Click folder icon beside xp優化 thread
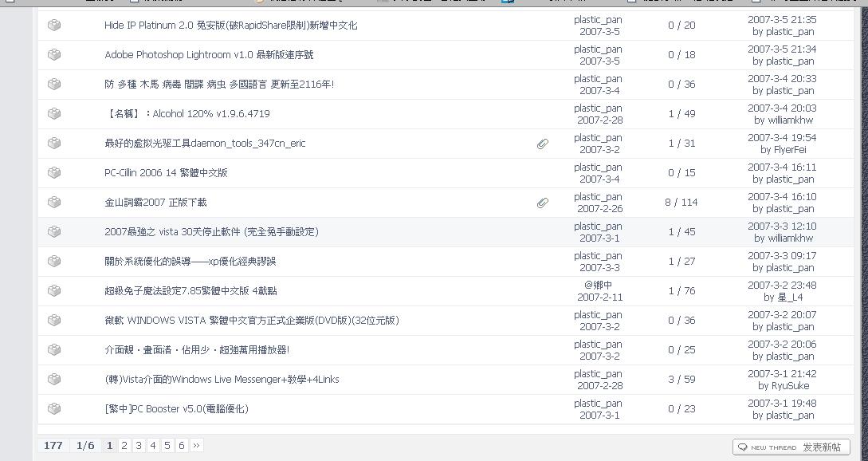The height and width of the screenshot is (461, 868). tap(53, 261)
